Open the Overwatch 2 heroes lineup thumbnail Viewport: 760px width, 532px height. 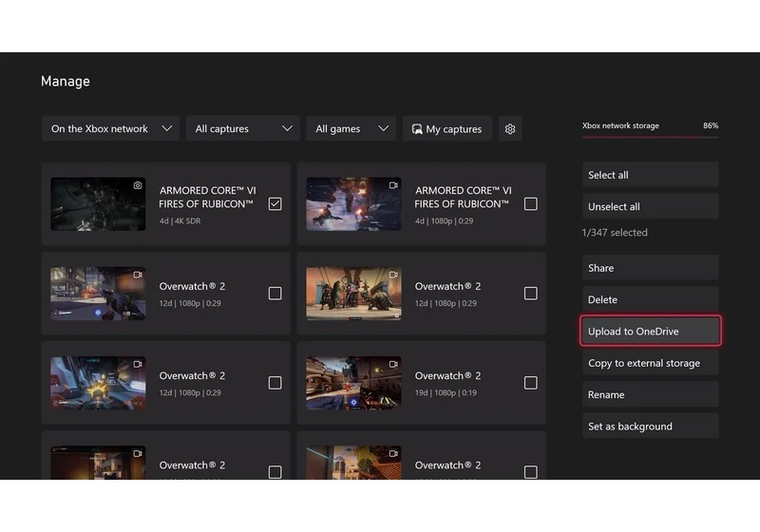point(353,294)
